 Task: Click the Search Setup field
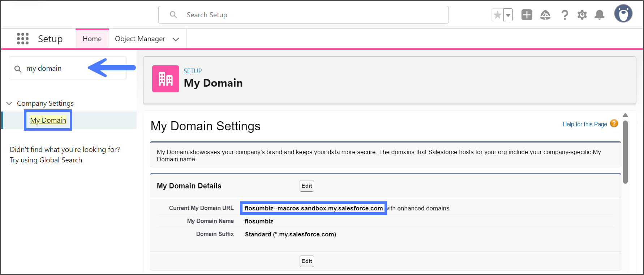point(304,15)
